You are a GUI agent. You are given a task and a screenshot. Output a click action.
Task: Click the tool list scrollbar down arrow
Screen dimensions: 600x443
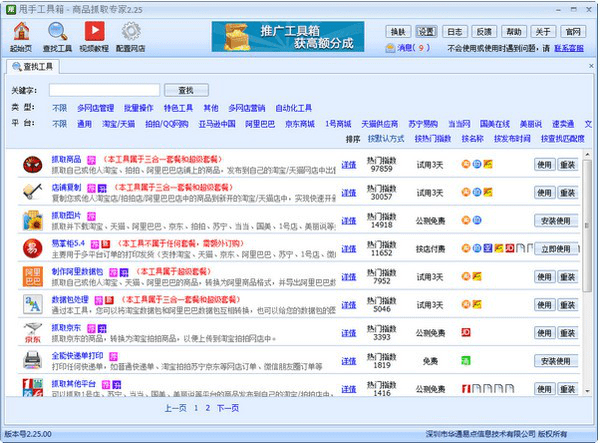coord(587,391)
